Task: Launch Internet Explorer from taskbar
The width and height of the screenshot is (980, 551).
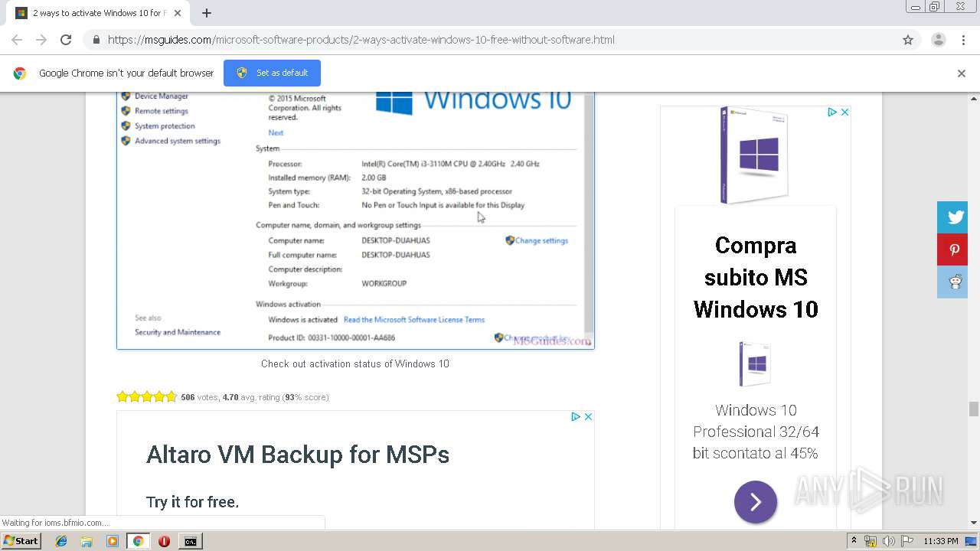Action: [61, 541]
